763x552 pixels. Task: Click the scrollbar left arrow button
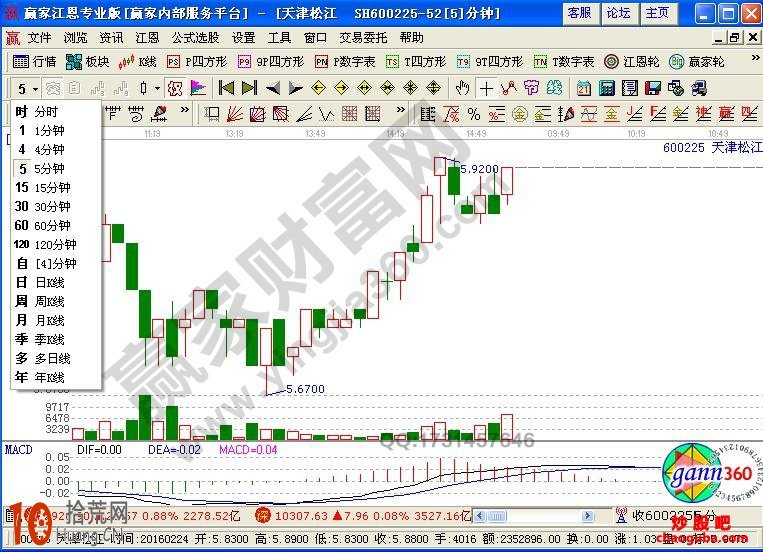479,515
